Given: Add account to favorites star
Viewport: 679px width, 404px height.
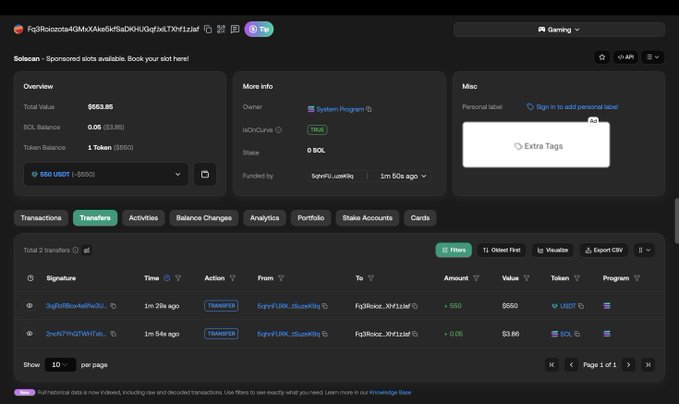Looking at the screenshot, I should click(602, 57).
